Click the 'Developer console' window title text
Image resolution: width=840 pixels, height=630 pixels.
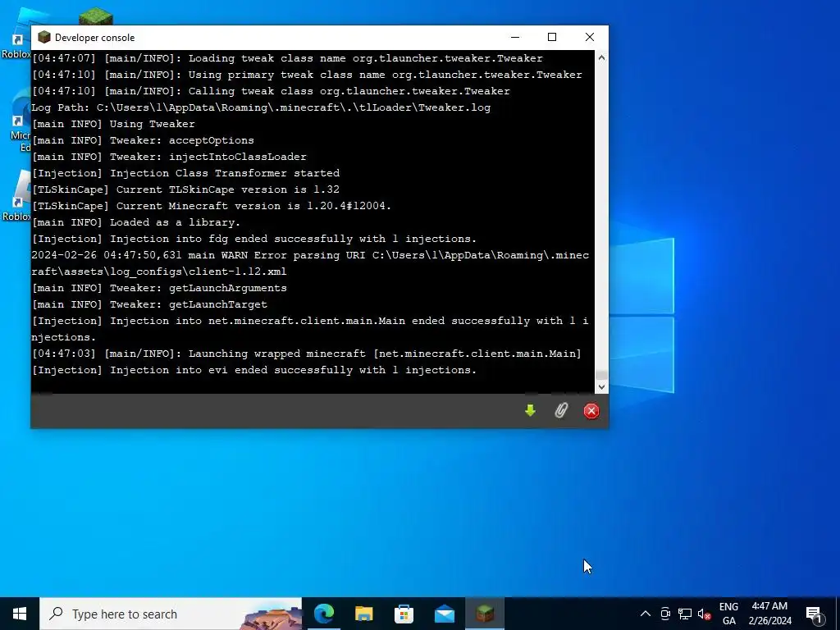[95, 38]
